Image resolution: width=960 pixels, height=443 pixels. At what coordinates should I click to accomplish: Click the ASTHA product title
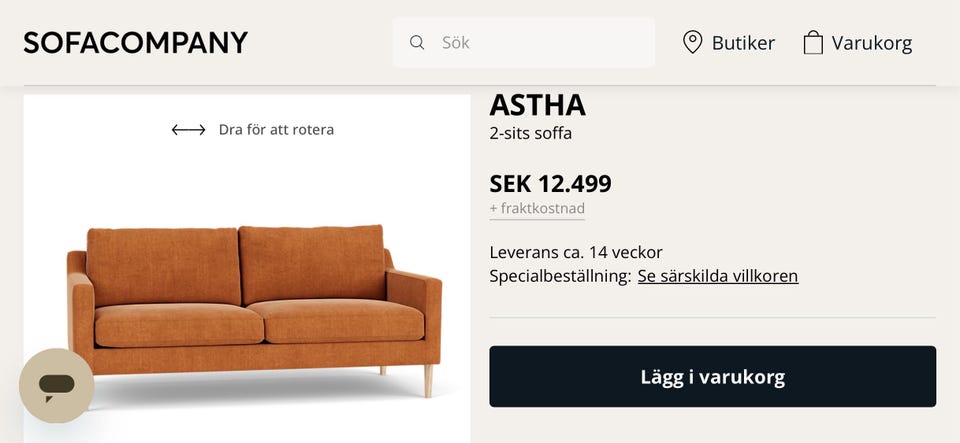point(537,105)
